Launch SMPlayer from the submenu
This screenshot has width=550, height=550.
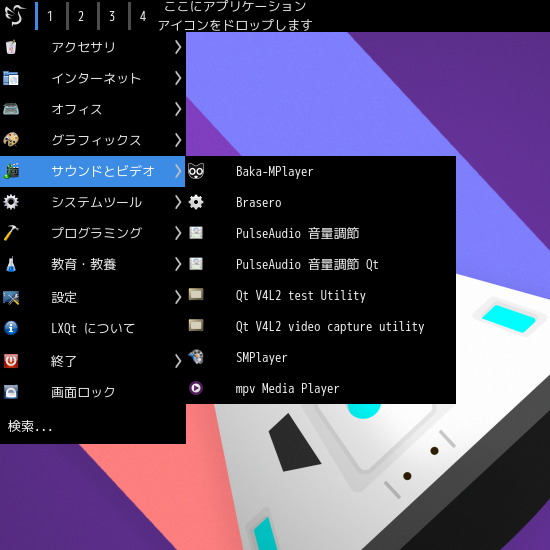point(321,357)
